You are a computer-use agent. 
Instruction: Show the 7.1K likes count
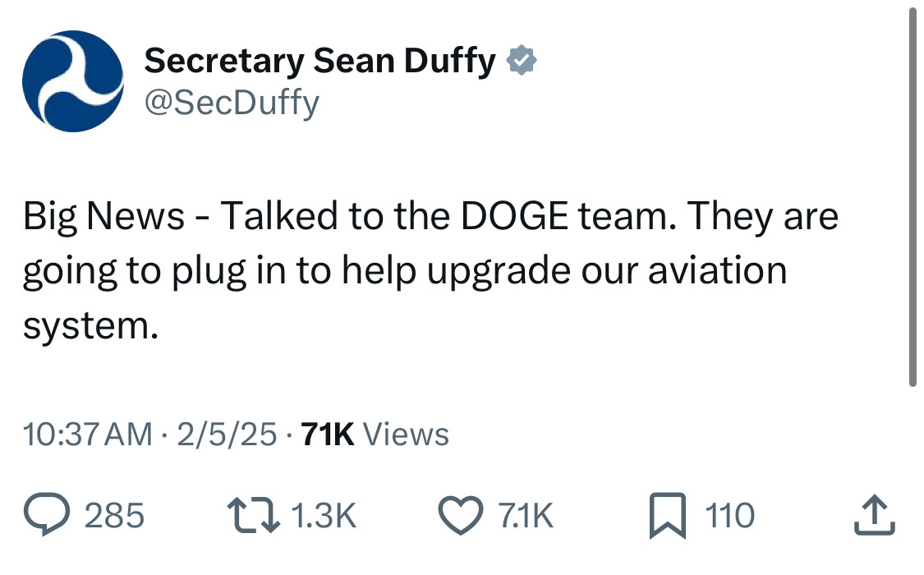point(526,516)
